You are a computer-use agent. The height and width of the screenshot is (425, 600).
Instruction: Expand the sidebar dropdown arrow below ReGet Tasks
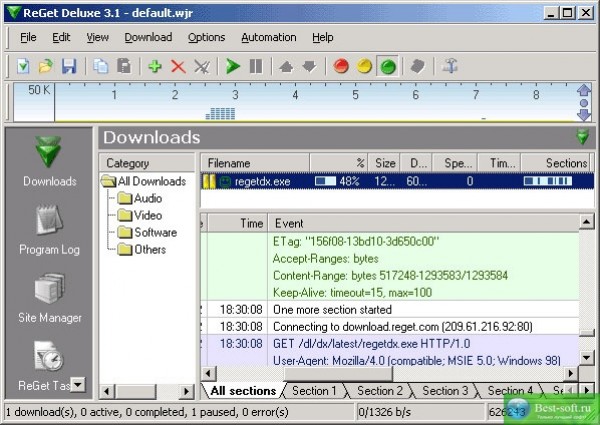coord(78,385)
